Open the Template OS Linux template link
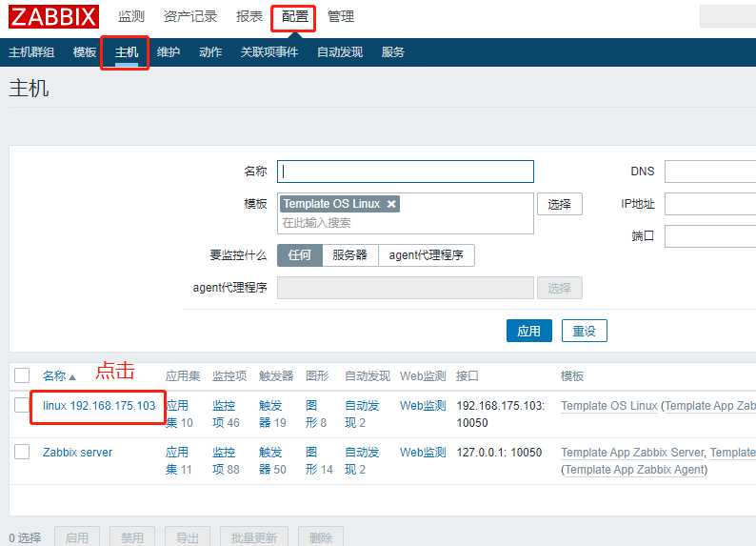The width and height of the screenshot is (756, 546). pyautogui.click(x=609, y=406)
